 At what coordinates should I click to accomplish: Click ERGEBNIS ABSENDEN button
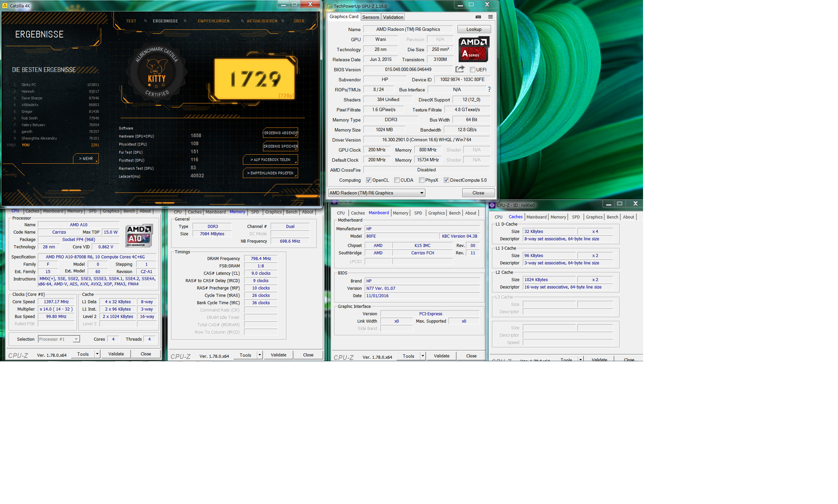coord(280,133)
